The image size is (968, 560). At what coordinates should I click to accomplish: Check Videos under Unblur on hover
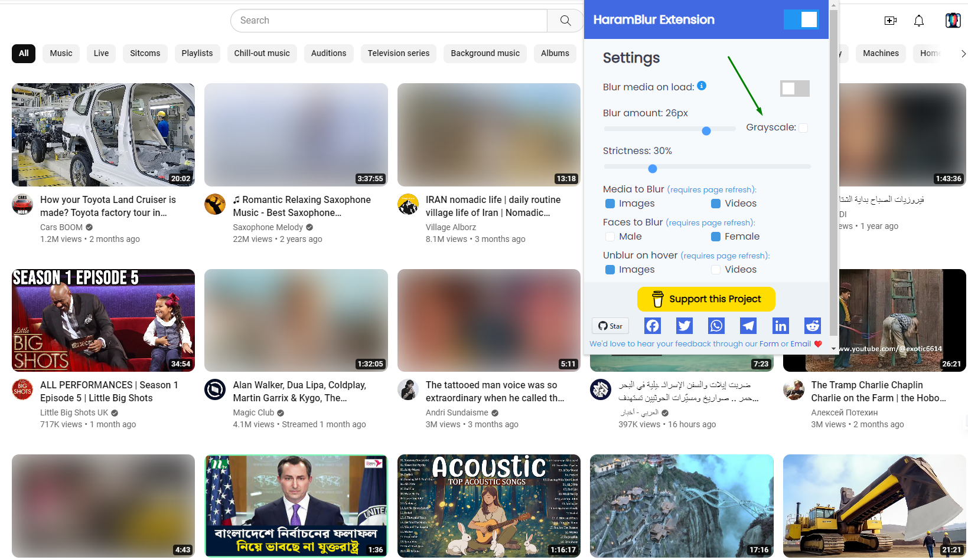click(x=716, y=270)
